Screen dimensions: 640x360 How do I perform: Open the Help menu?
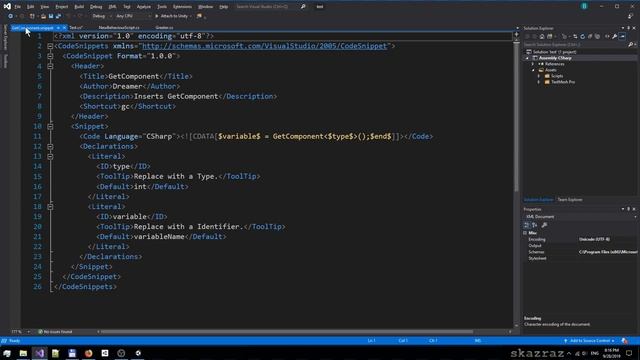tap(224, 7)
